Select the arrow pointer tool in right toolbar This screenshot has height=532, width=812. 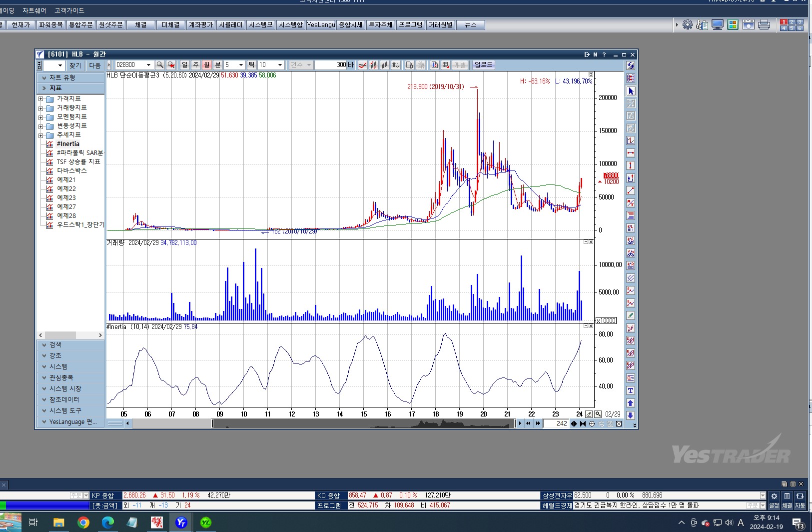click(x=631, y=91)
